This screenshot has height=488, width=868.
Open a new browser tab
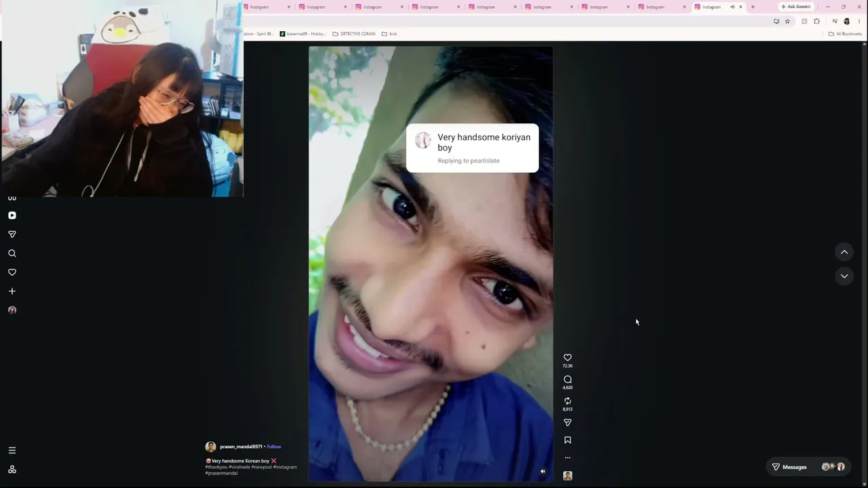point(753,7)
